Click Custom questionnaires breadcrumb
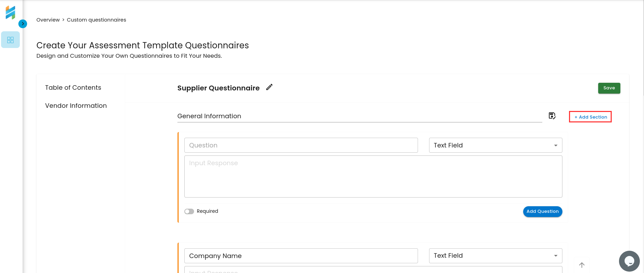 [97, 20]
